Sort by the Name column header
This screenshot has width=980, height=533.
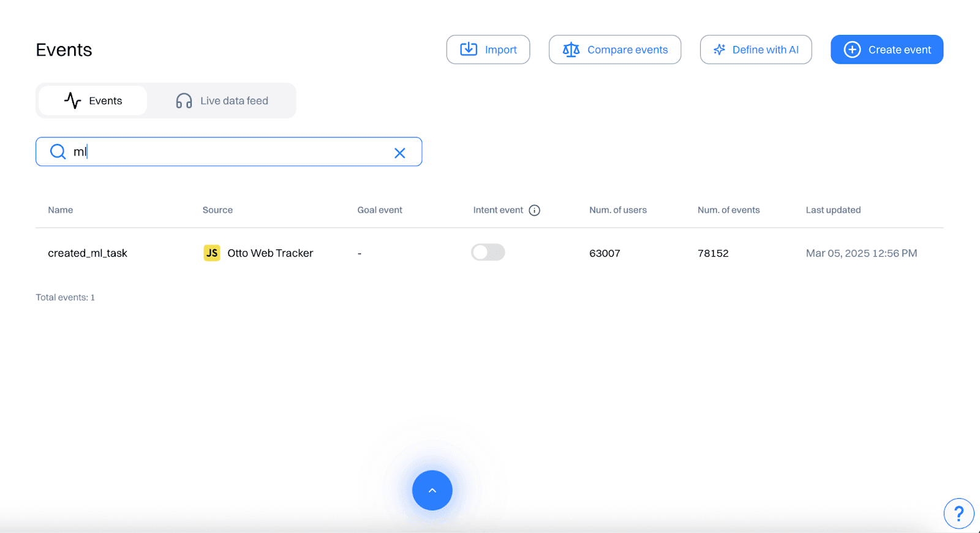[61, 210]
